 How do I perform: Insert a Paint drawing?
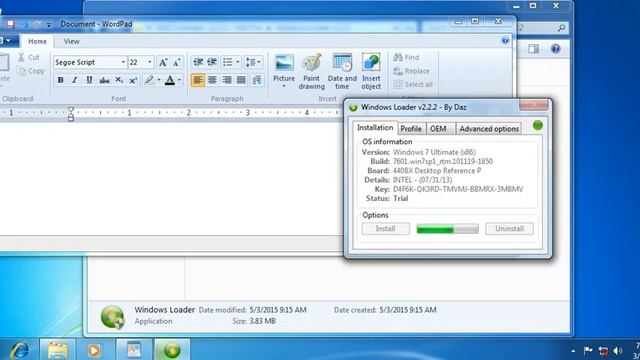click(x=311, y=72)
